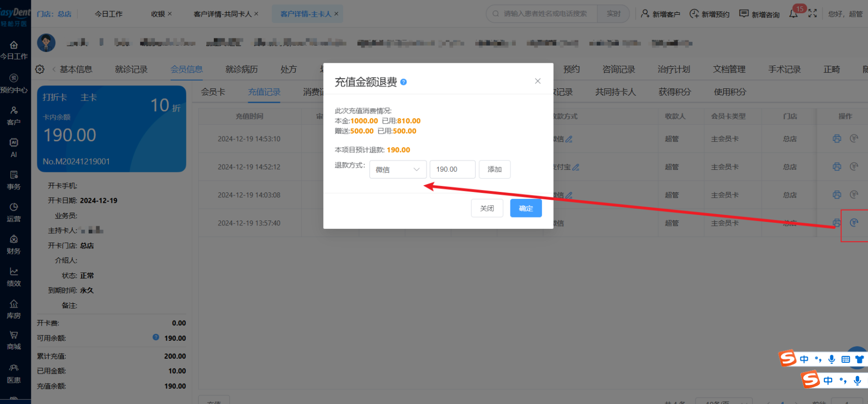Image resolution: width=868 pixels, height=404 pixels.
Task: Click 关闭 button in the dialog
Action: point(487,208)
